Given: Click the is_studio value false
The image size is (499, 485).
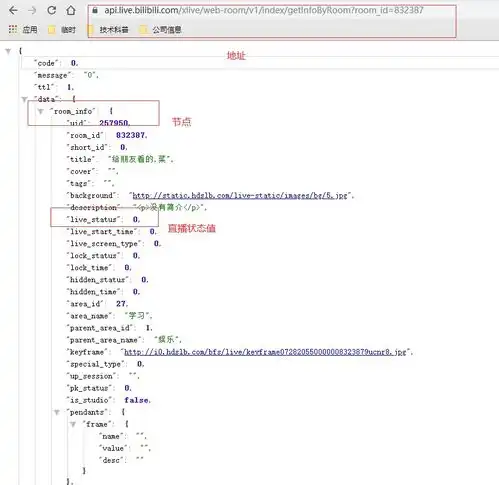Looking at the screenshot, I should point(136,400).
